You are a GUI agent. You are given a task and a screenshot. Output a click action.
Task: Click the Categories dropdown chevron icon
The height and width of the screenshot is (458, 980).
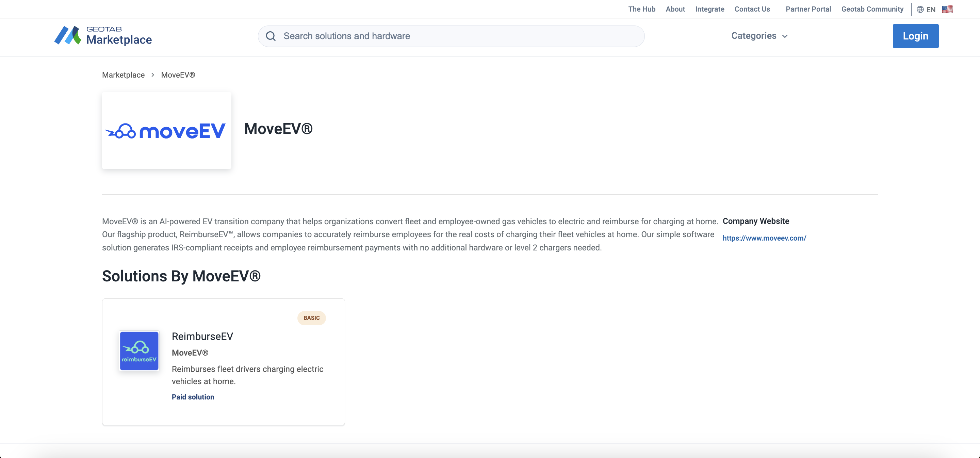[x=786, y=36]
